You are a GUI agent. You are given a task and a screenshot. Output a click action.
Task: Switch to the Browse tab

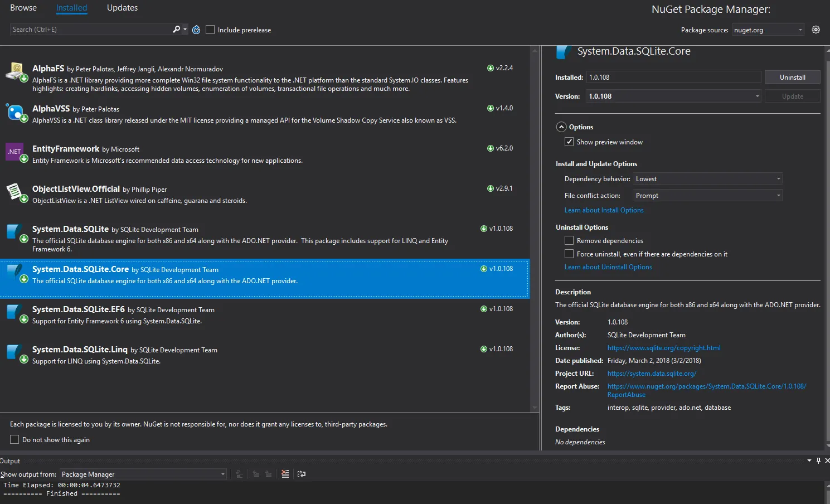(23, 8)
